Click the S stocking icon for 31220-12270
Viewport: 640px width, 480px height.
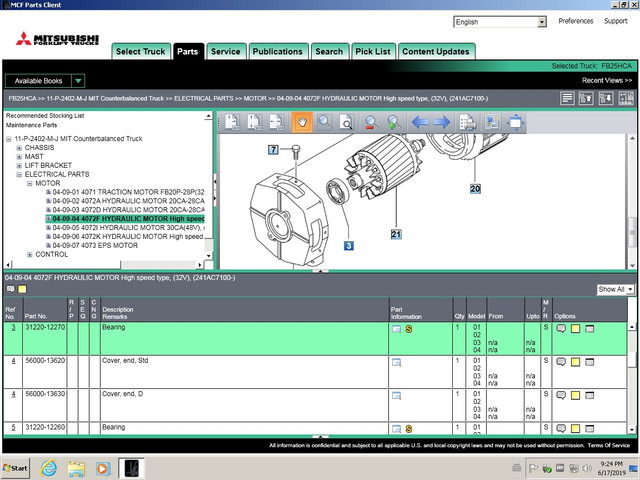tap(409, 329)
